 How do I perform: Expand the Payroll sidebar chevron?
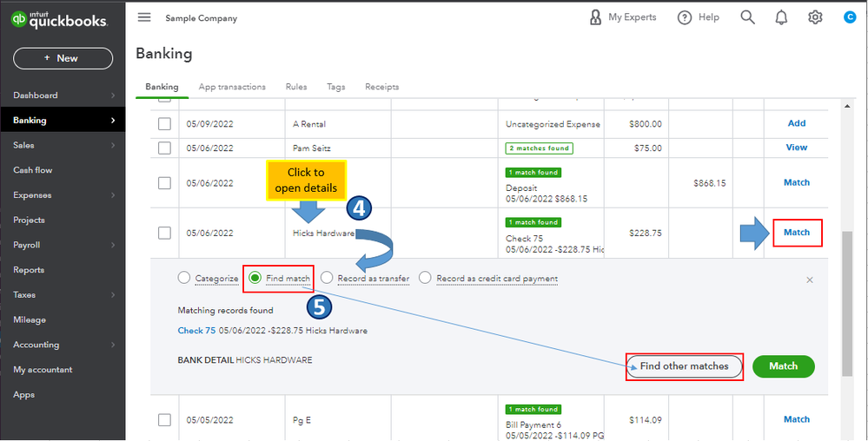pos(113,245)
